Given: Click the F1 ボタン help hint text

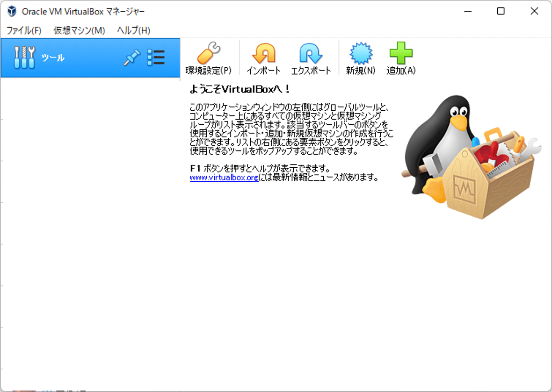Looking at the screenshot, I should pos(260,168).
